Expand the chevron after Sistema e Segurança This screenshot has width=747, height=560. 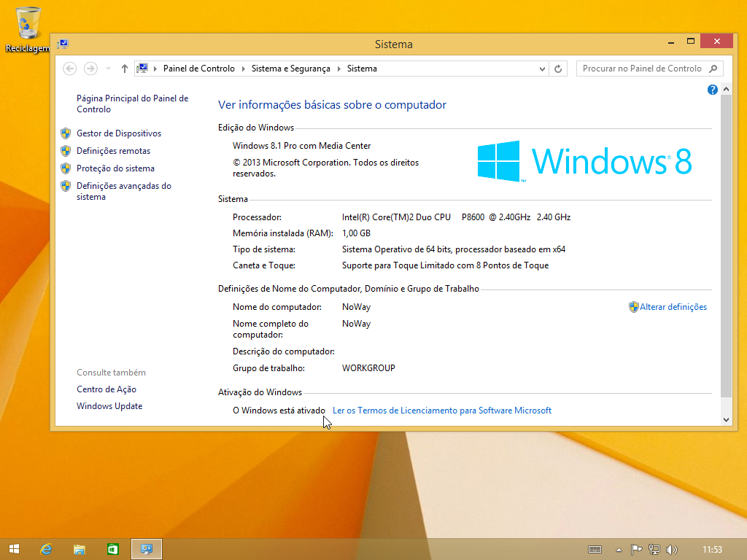[338, 69]
